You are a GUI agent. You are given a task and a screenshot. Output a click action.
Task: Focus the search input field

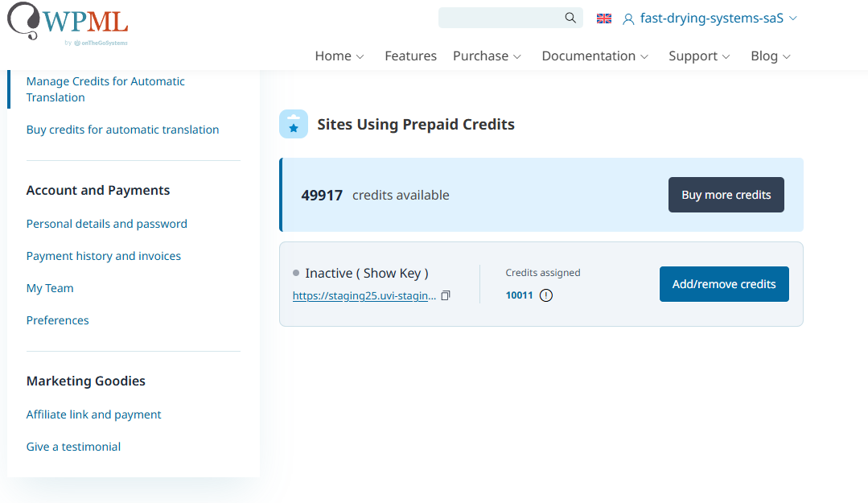[x=499, y=18]
